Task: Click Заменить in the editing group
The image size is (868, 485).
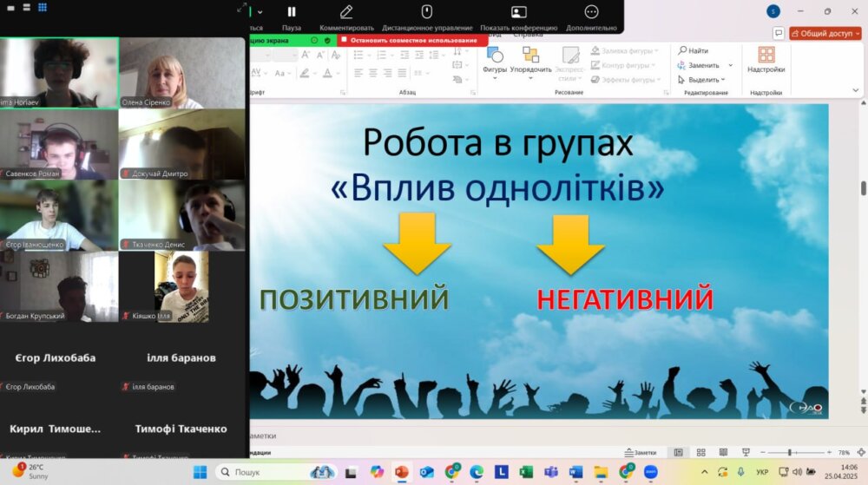Action: coord(699,65)
